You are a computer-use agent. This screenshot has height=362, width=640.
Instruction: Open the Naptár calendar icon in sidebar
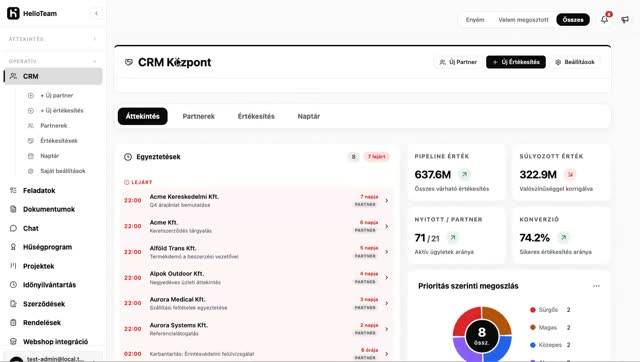tap(31, 156)
